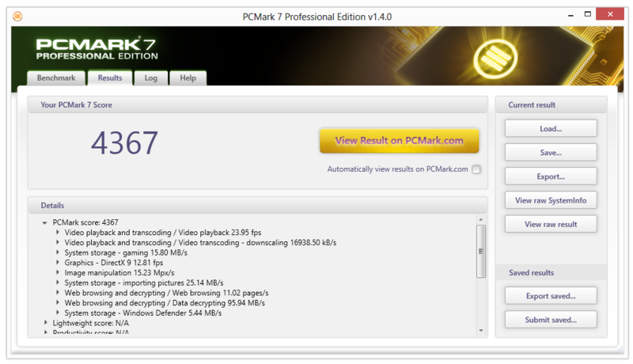633x364 pixels.
Task: Click the Details scrollbar thumb
Action: pos(481,252)
